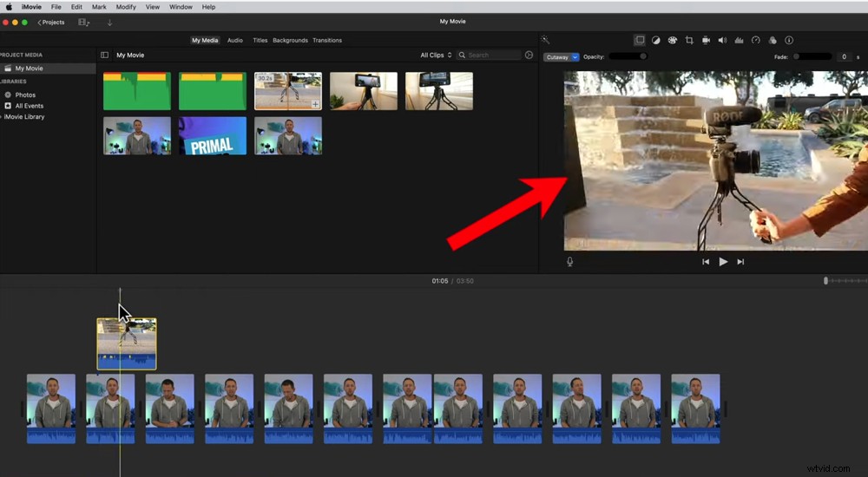This screenshot has width=868, height=477.
Task: Select the PRIMAL title clip thumbnail
Action: pos(213,135)
